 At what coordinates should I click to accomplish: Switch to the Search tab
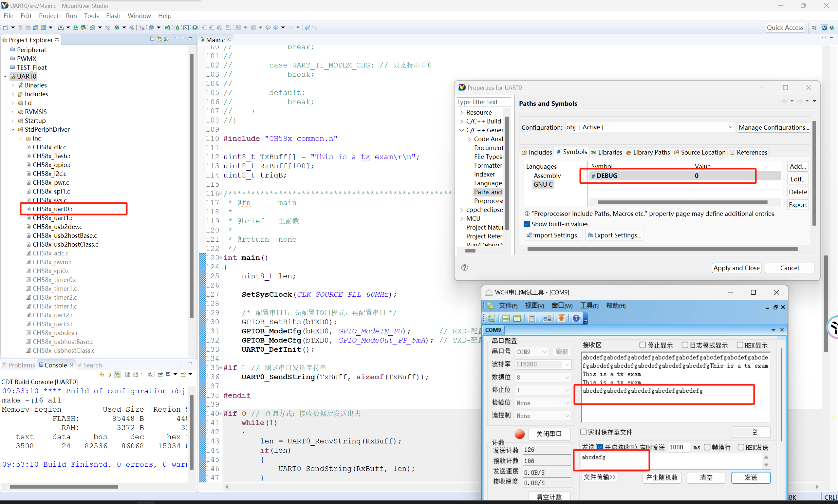coord(89,365)
